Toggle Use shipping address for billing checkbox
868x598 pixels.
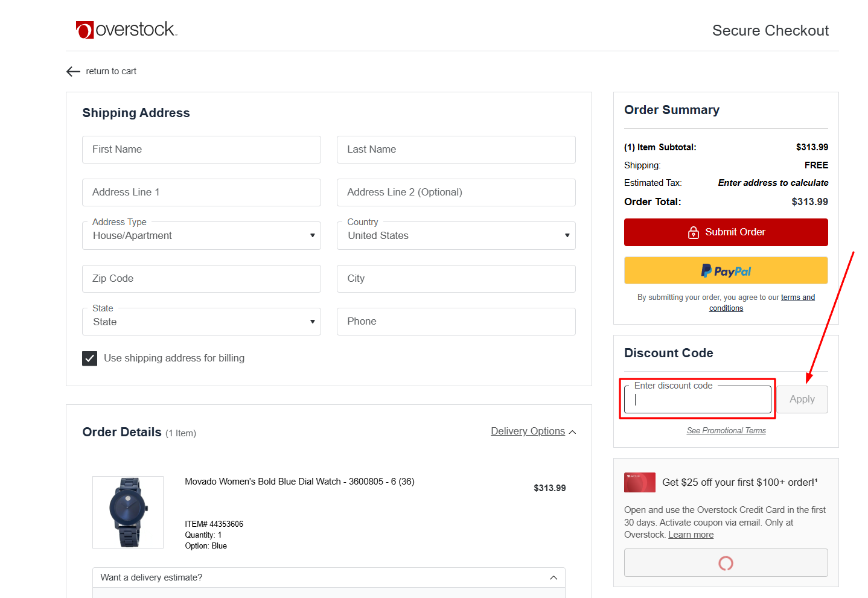coord(89,358)
